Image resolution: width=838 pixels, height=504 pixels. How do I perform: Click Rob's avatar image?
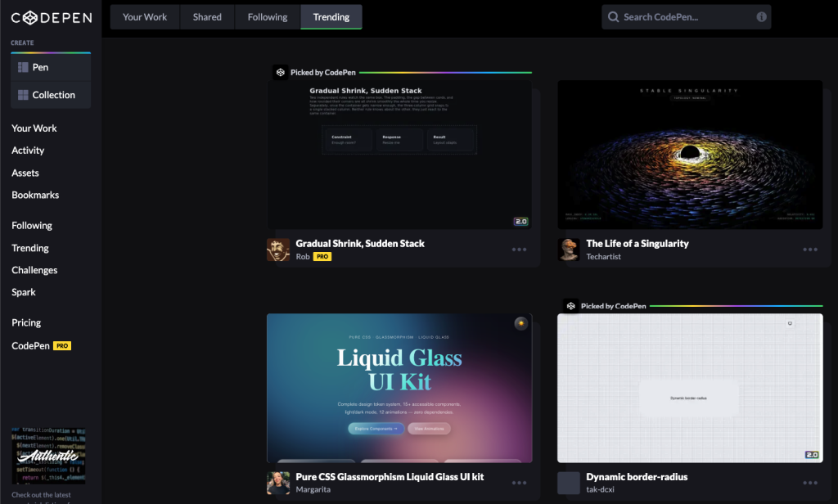pyautogui.click(x=278, y=250)
